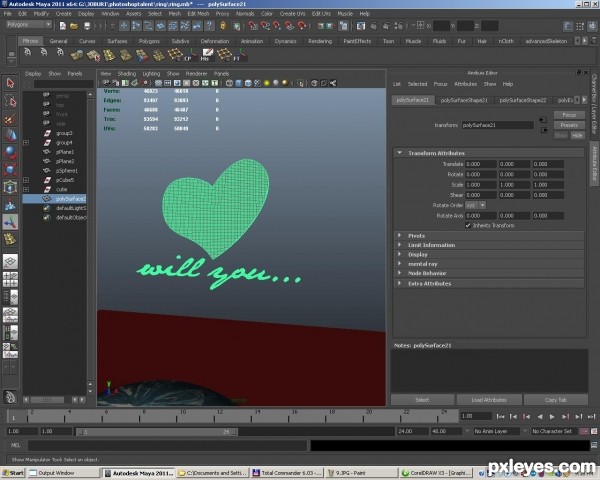This screenshot has height=480, width=600.
Task: Click the Load Attributes button
Action: [489, 400]
